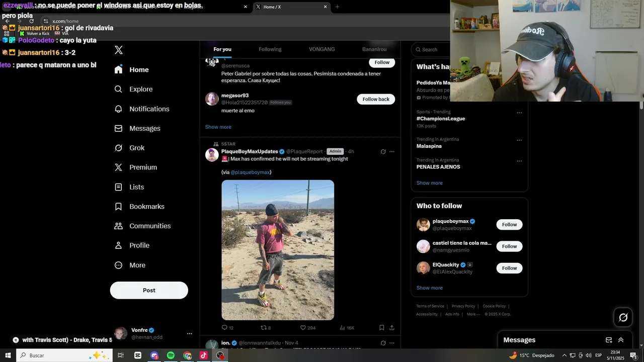Follow ElQuackity in Who to follow
This screenshot has height=362, width=644.
[509, 268]
